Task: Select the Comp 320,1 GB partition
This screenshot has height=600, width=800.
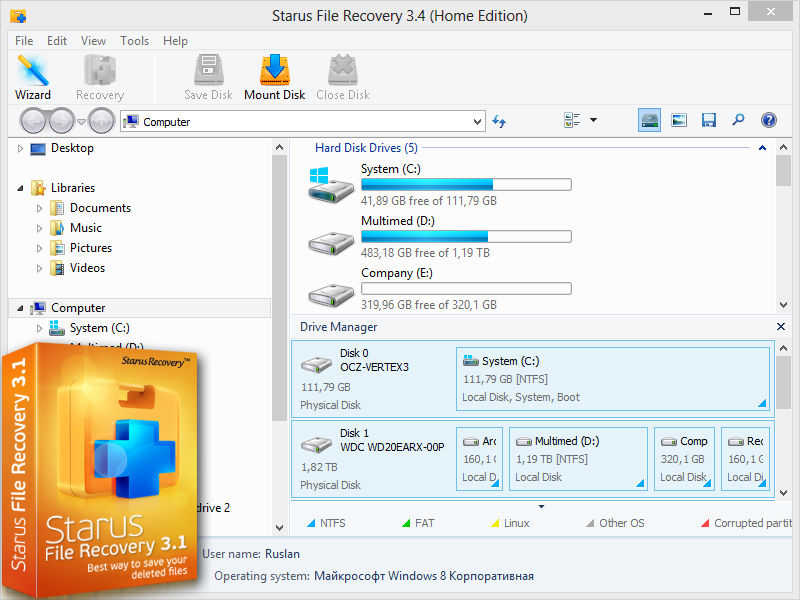Action: click(x=684, y=459)
